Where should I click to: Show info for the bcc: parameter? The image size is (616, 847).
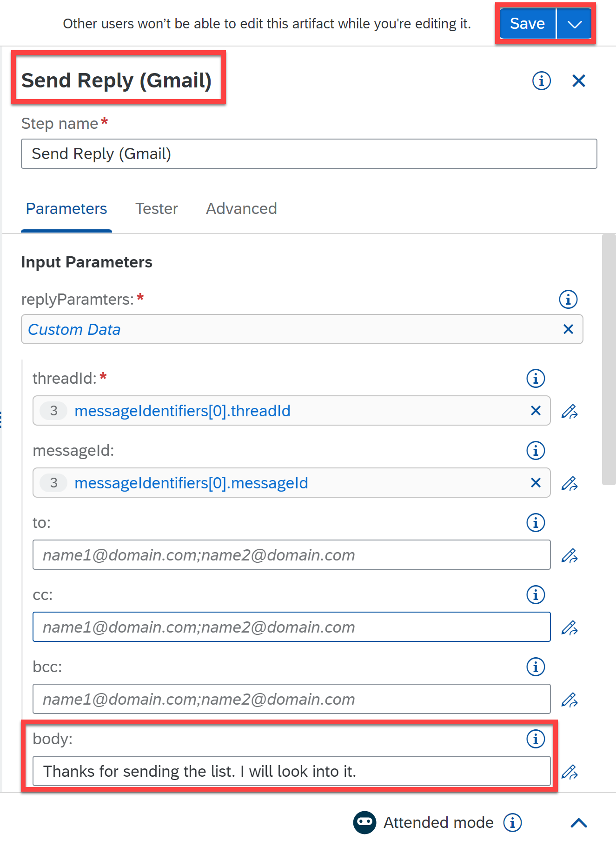coord(536,667)
